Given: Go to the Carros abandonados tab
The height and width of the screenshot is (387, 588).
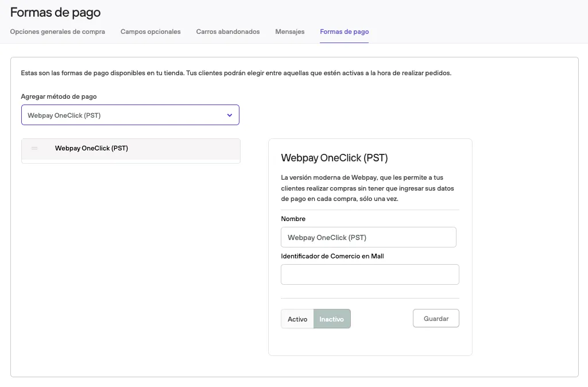Looking at the screenshot, I should 228,32.
